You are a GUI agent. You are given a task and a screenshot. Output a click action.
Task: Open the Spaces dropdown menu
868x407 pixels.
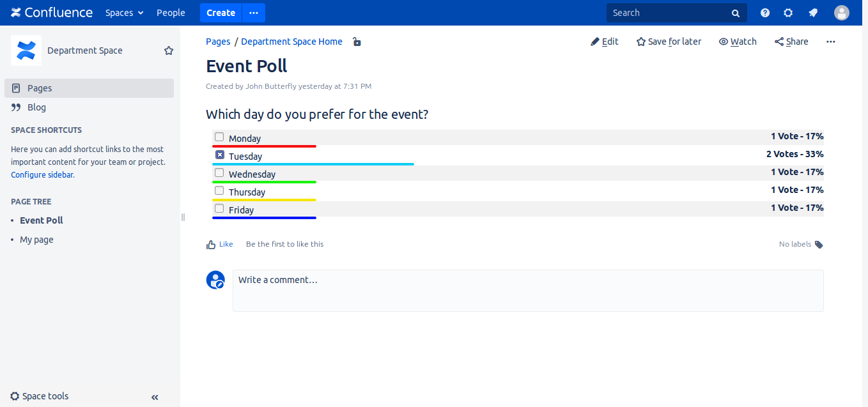125,13
